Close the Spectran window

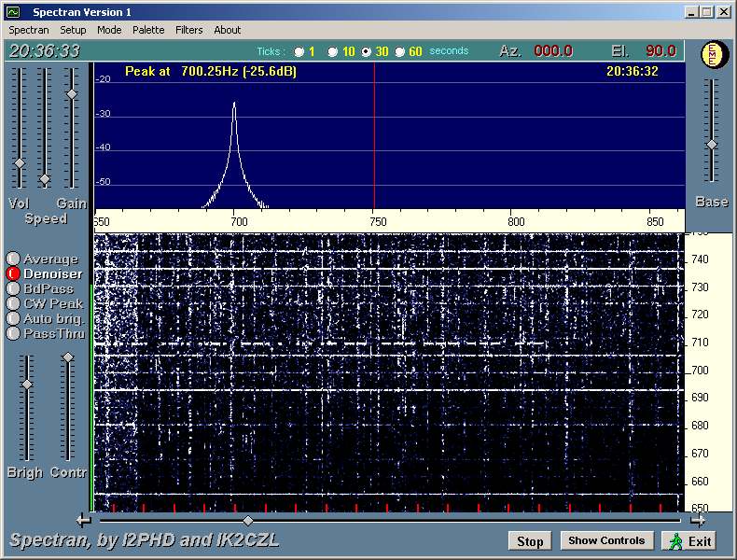(724, 12)
